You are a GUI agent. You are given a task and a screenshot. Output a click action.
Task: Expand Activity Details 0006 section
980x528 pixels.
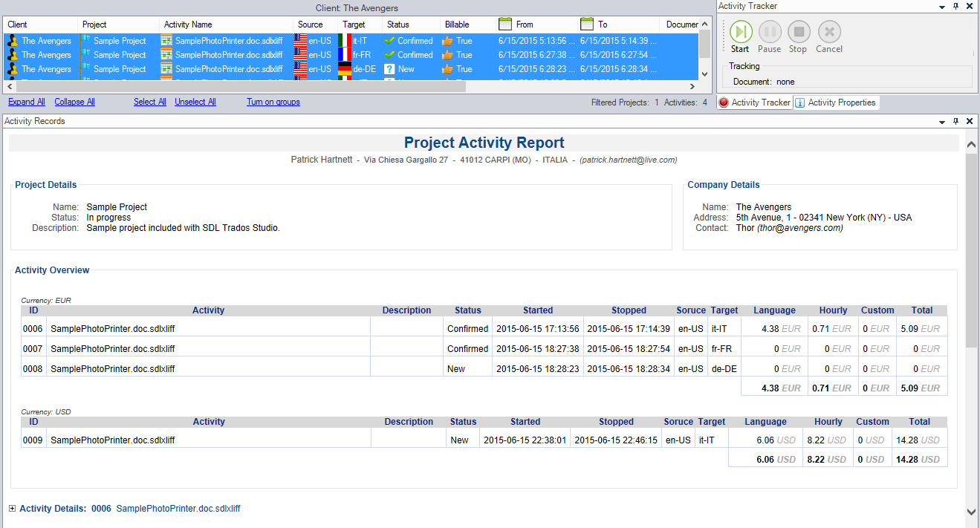(12, 509)
